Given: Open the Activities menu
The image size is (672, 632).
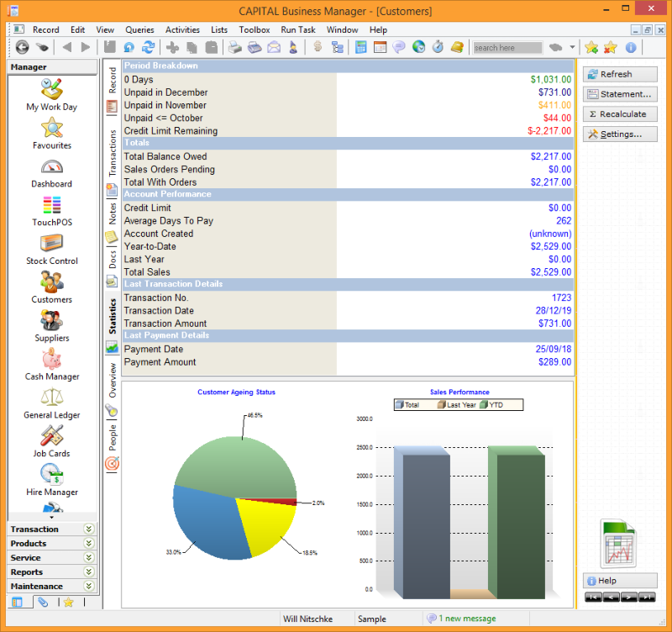Looking at the screenshot, I should point(182,29).
